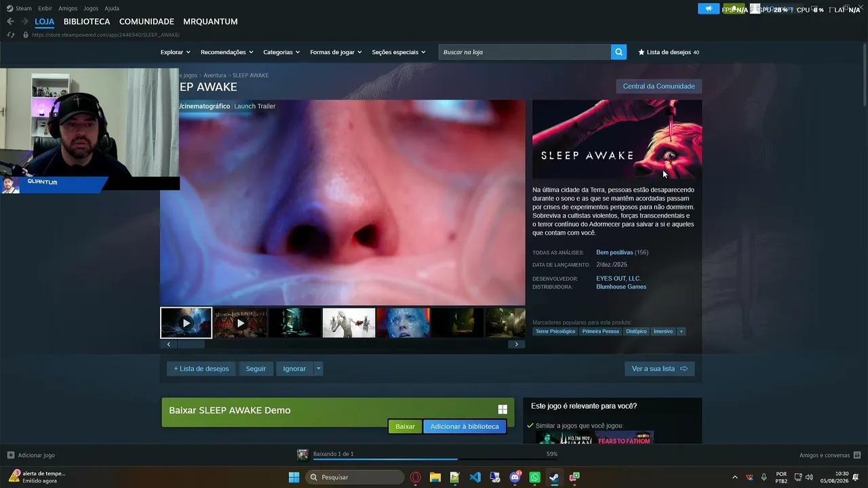Click the Primeira Pessoa tag
This screenshot has height=488, width=868.
tap(601, 331)
